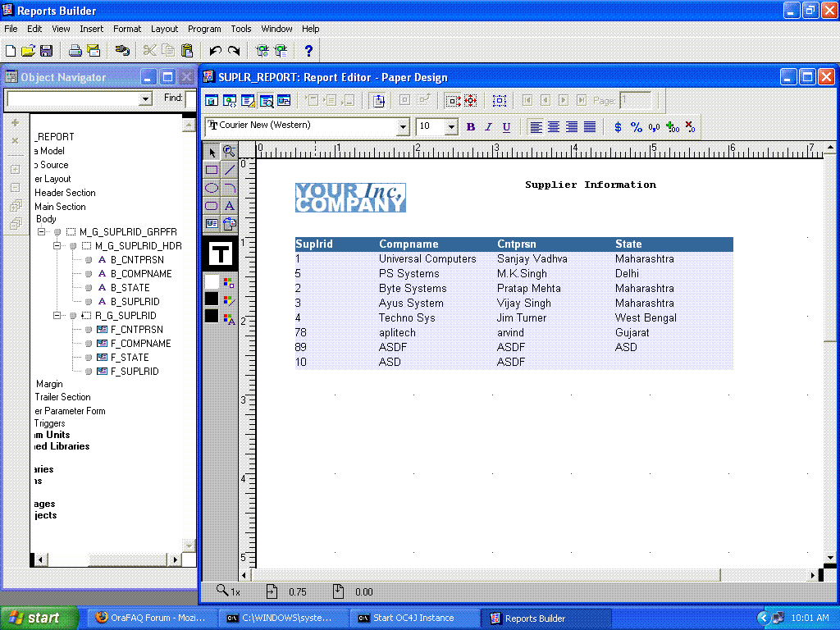
Task: Open the Tools menu
Action: click(241, 29)
